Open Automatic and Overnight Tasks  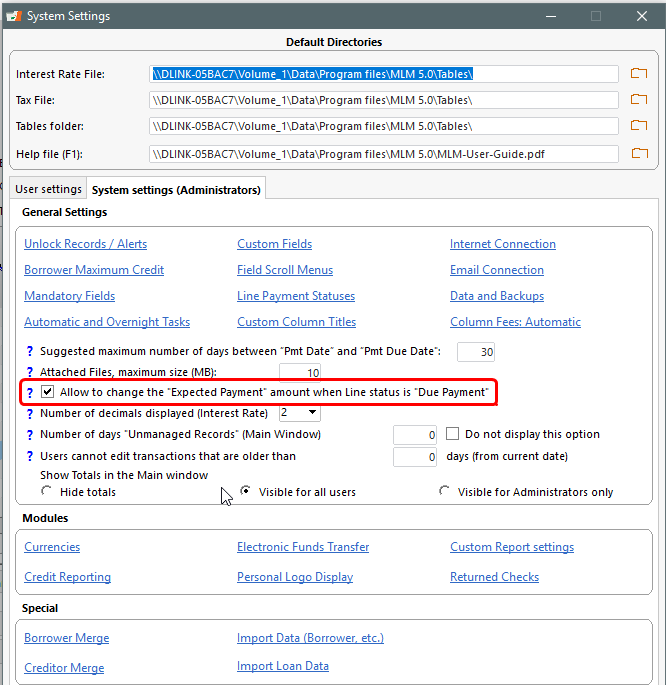[107, 322]
